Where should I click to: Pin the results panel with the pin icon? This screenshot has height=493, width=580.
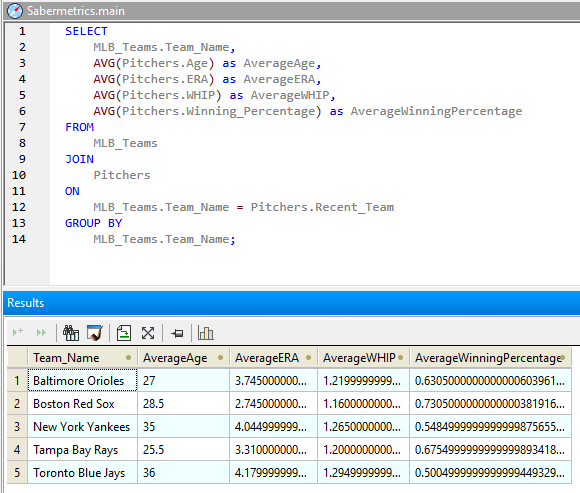tap(177, 333)
